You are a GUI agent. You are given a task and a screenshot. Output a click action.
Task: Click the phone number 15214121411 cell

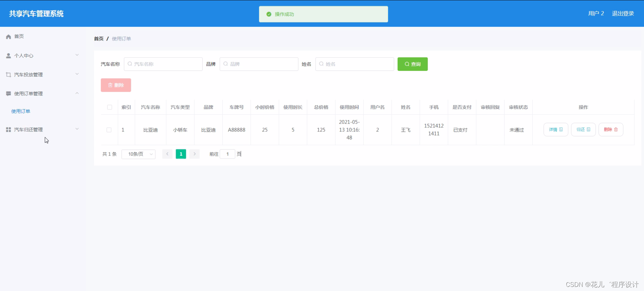[434, 130]
